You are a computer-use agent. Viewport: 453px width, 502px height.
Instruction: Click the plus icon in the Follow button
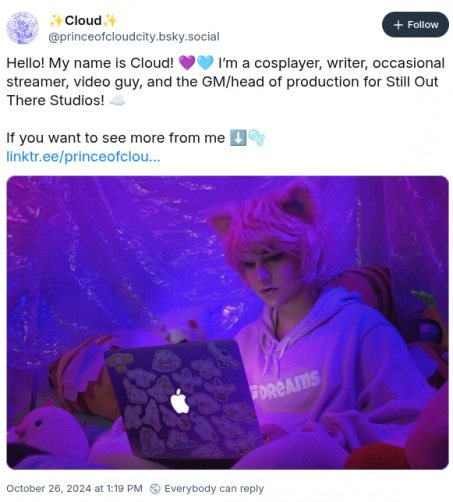click(x=398, y=25)
